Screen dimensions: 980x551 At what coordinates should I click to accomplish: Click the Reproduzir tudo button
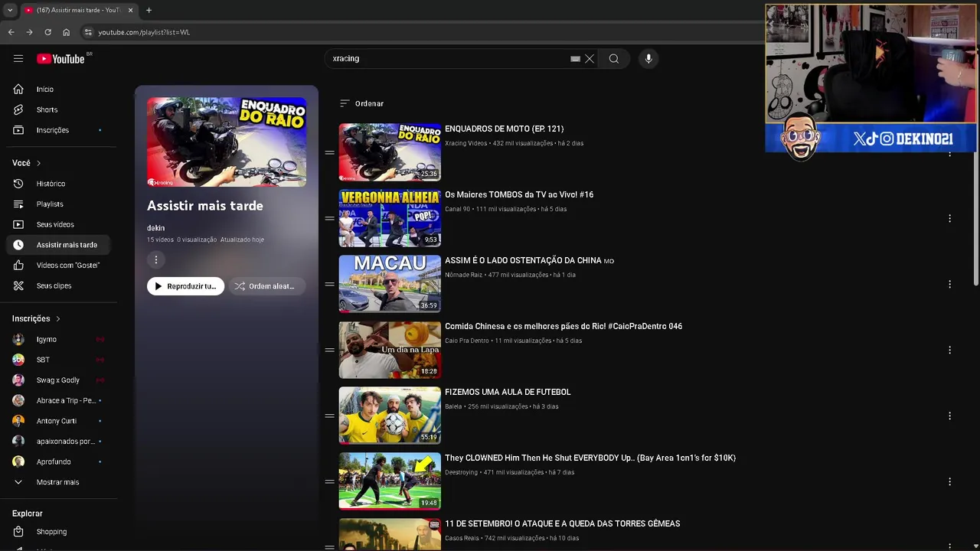coord(185,286)
